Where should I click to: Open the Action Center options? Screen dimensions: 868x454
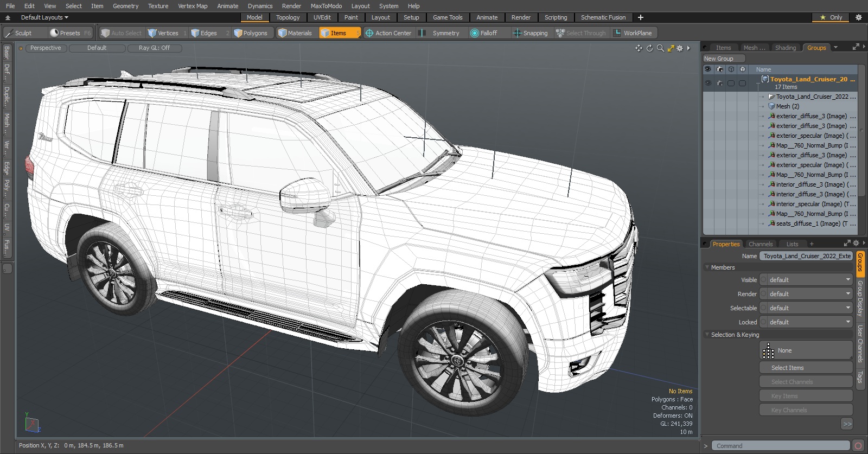tap(388, 33)
